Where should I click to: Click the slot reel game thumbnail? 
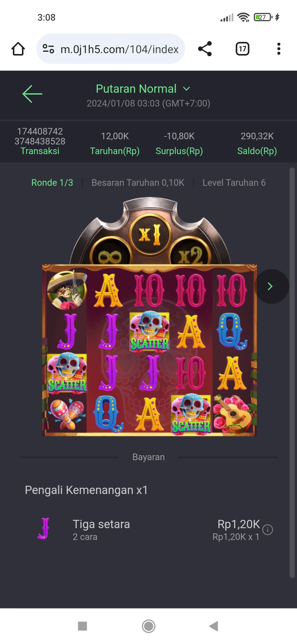(149, 350)
